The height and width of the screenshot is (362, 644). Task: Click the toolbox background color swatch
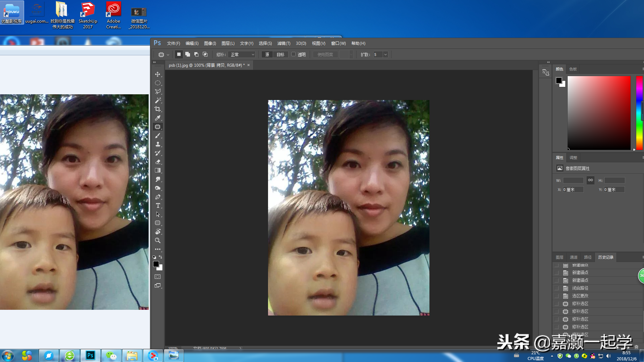coord(160,268)
